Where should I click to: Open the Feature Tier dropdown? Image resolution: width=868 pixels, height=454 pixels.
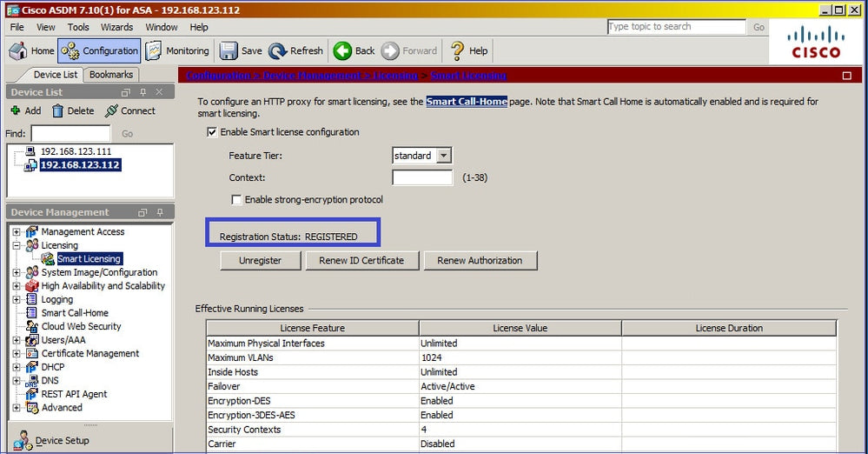click(x=443, y=156)
